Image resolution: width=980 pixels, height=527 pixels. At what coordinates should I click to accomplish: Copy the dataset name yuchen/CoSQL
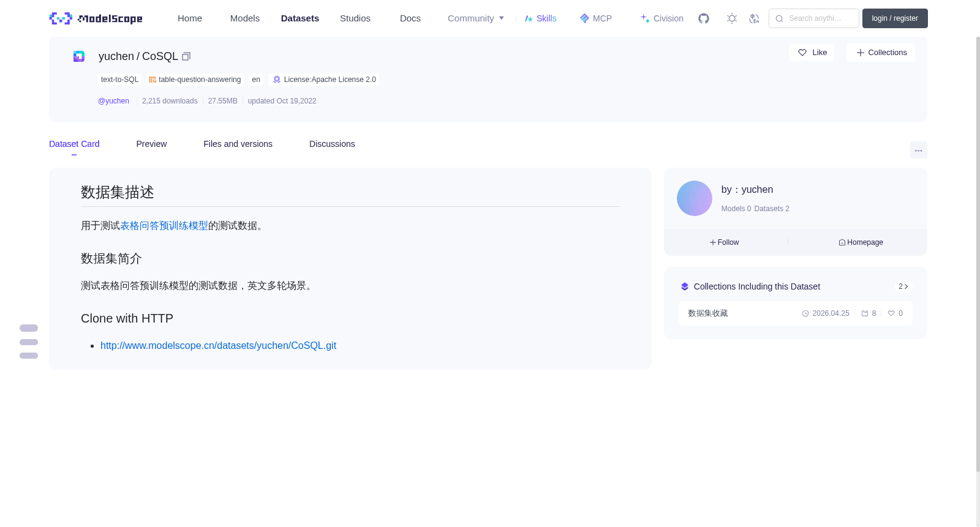(186, 56)
